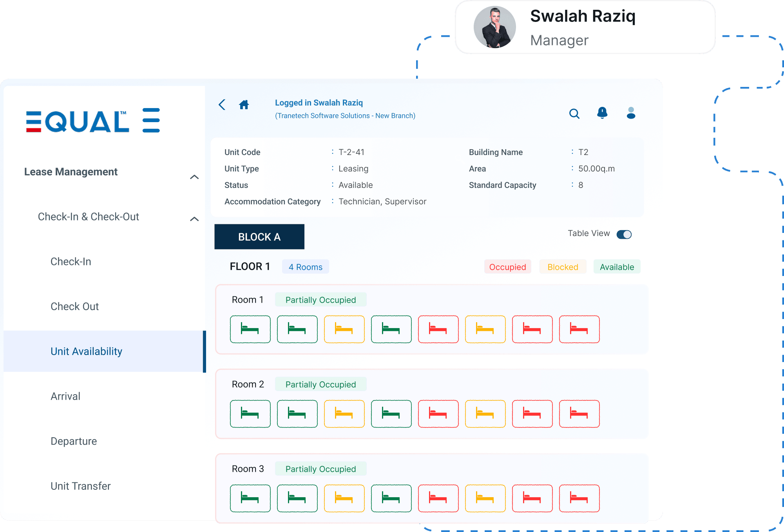This screenshot has height=532, width=784.
Task: Select last red bed in Room 2
Action: click(x=579, y=414)
